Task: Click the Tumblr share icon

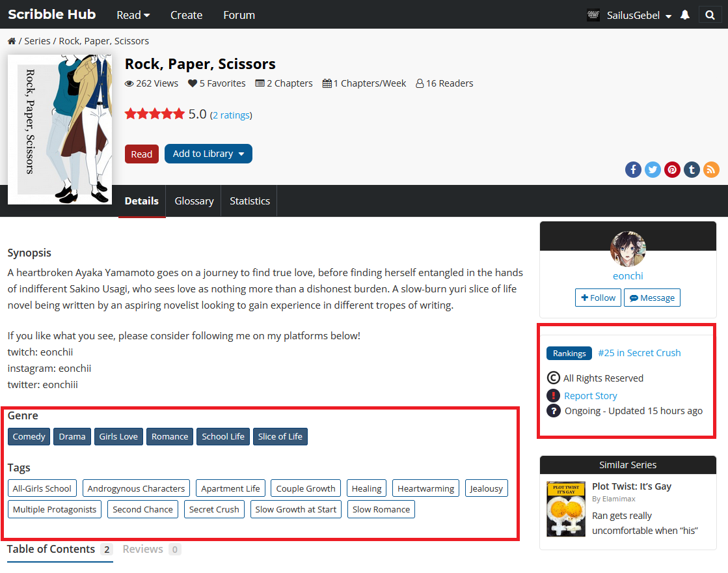Action: tap(692, 170)
